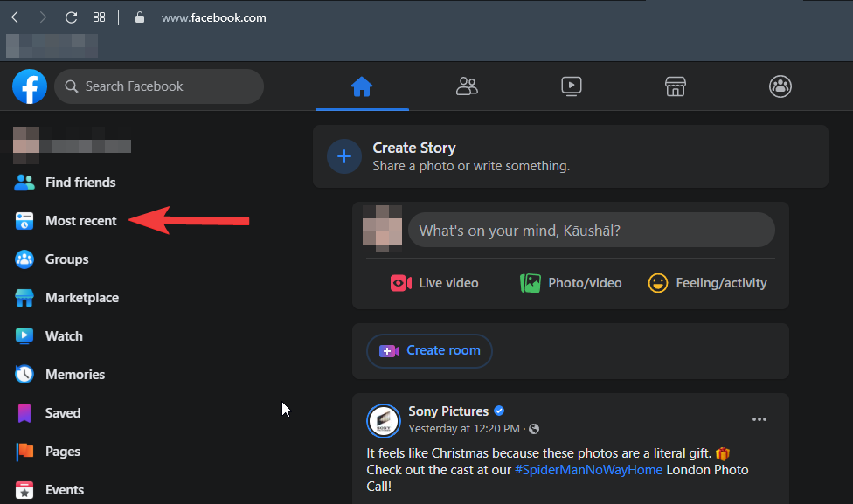This screenshot has width=853, height=504.
Task: Open Sony Pictures page name
Action: pyautogui.click(x=448, y=411)
